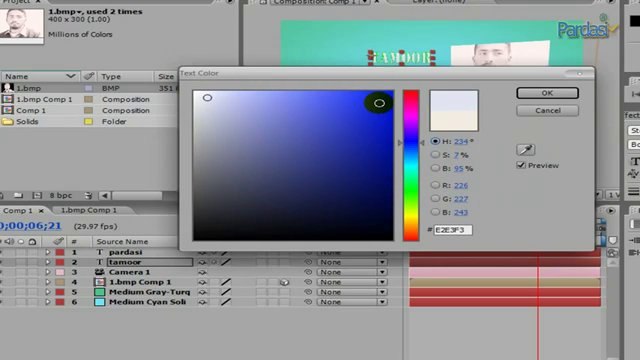Click the audio speaker column icon in timeline
The image size is (640, 360).
tap(9, 242)
